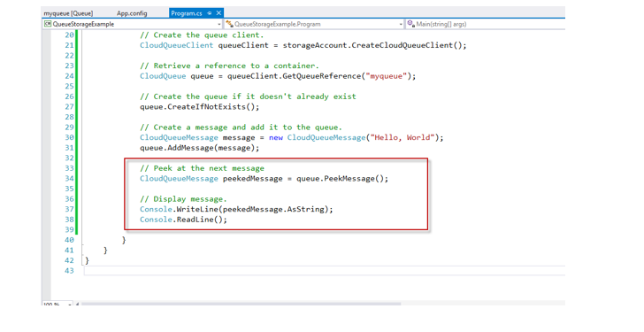
Task: Click line number 20 in the gutter
Action: click(x=69, y=35)
